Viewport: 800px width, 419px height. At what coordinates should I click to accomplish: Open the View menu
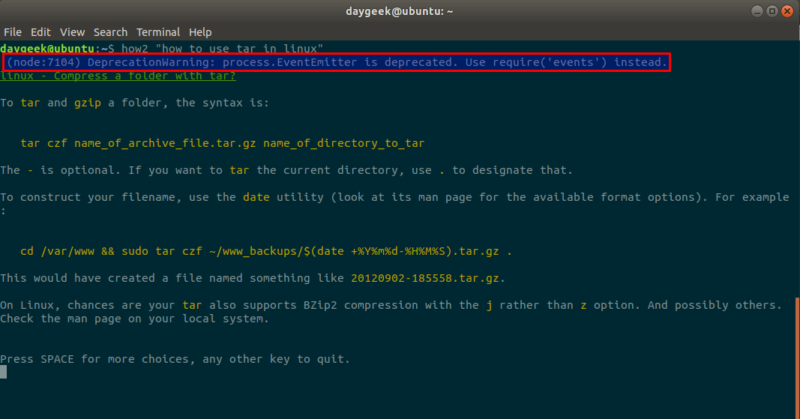tap(72, 32)
